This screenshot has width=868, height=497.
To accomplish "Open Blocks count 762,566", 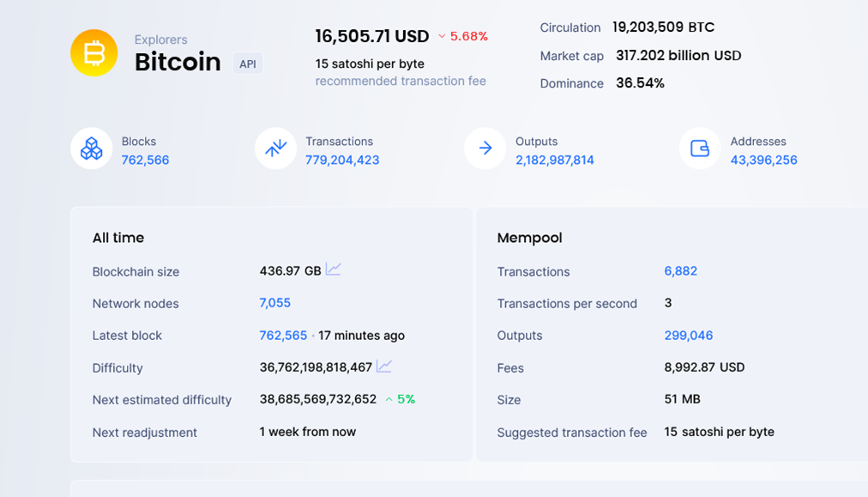I will point(145,161).
